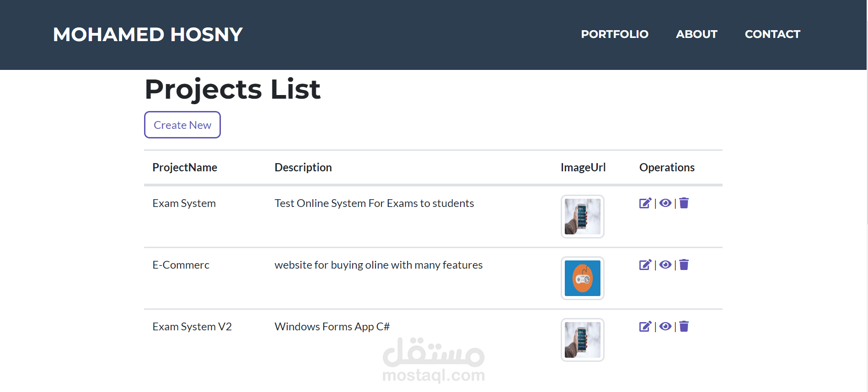The image size is (868, 392).
Task: Click the Mohamed Hosny brand link
Action: (148, 35)
